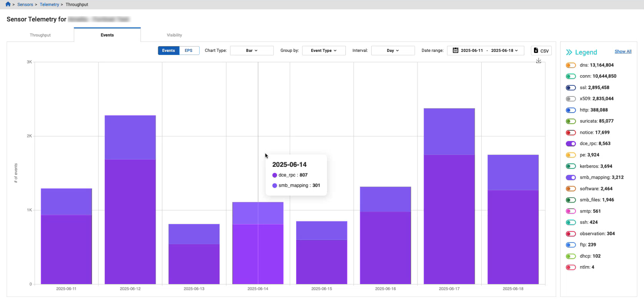This screenshot has height=304, width=644.
Task: Click Show All legend link
Action: [x=622, y=51]
